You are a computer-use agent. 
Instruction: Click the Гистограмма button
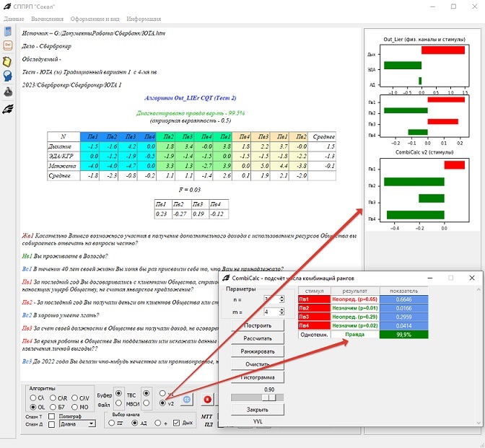point(258,377)
